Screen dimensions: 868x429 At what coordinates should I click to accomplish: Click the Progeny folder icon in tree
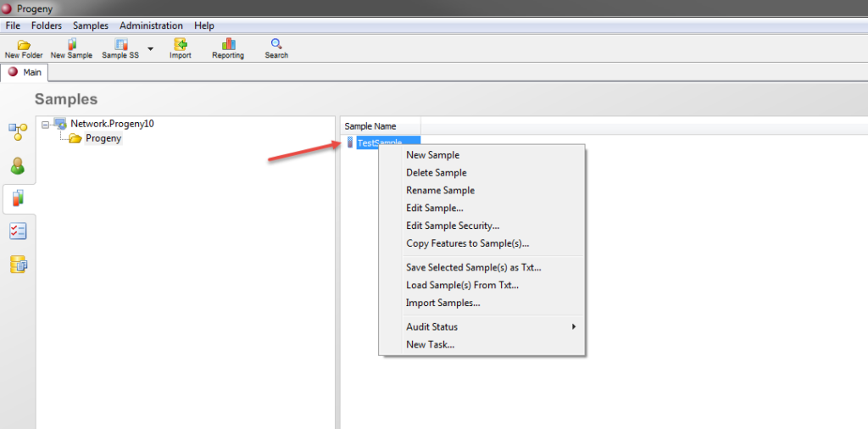pyautogui.click(x=75, y=139)
